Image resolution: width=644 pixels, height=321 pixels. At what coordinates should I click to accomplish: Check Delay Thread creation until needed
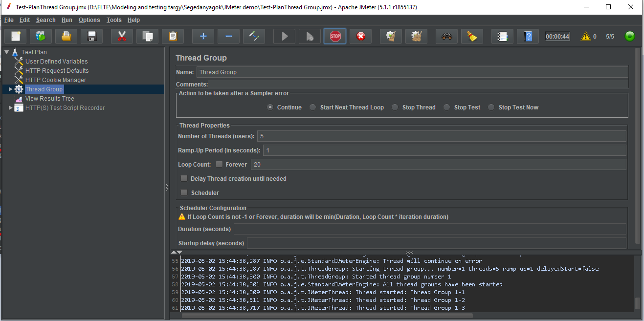pyautogui.click(x=184, y=179)
